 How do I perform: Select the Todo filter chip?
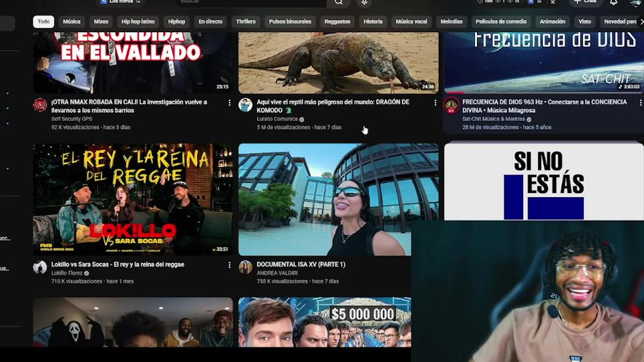tap(44, 22)
